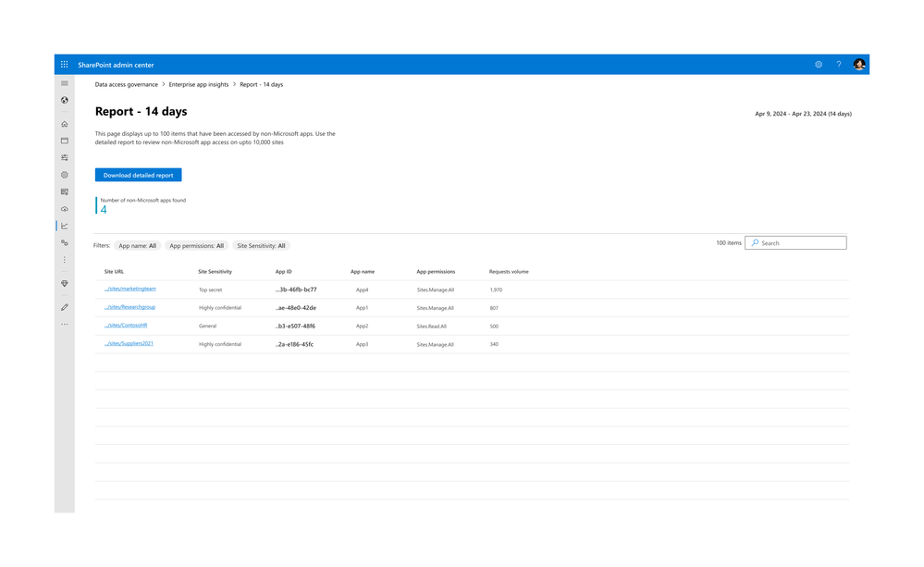Image resolution: width=924 pixels, height=567 pixels.
Task: Select App ID ..2a-e186-45fc
Action: [x=294, y=344]
